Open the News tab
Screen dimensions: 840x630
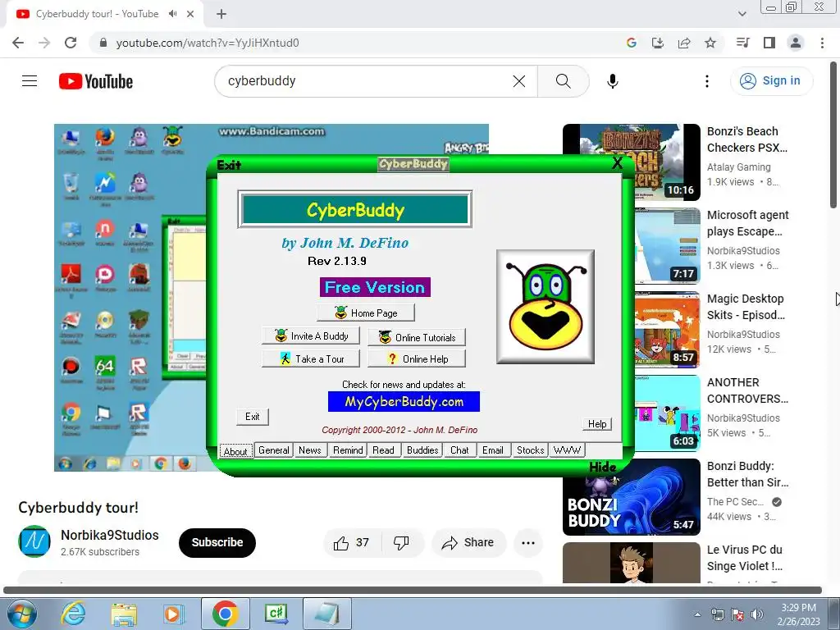point(309,450)
